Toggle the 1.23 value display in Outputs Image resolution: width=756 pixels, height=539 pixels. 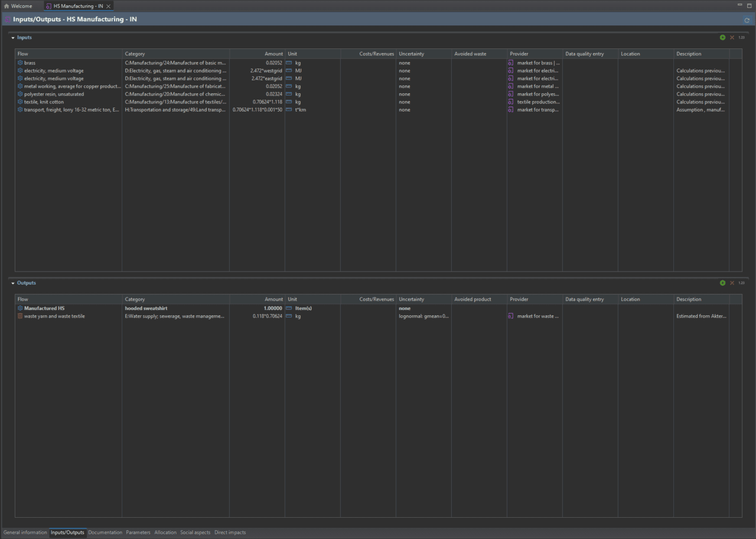[741, 283]
